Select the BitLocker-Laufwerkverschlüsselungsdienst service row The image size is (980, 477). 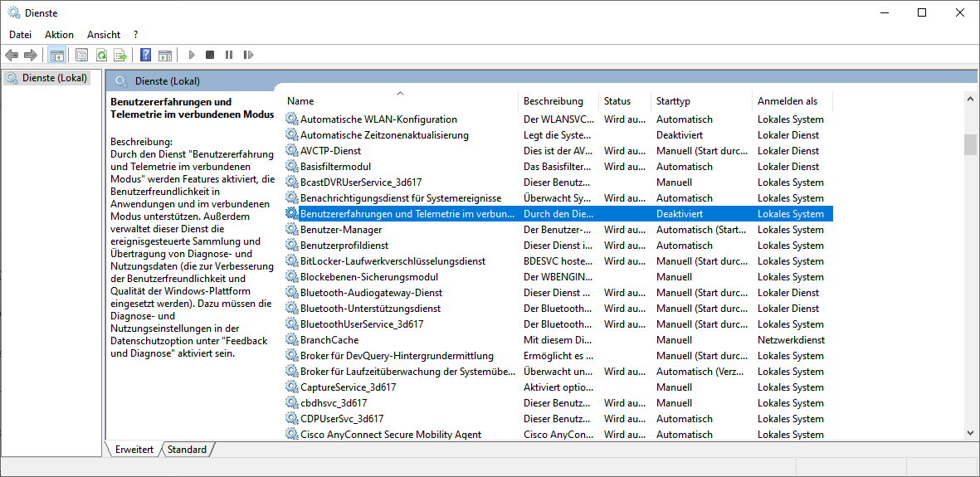click(x=393, y=261)
